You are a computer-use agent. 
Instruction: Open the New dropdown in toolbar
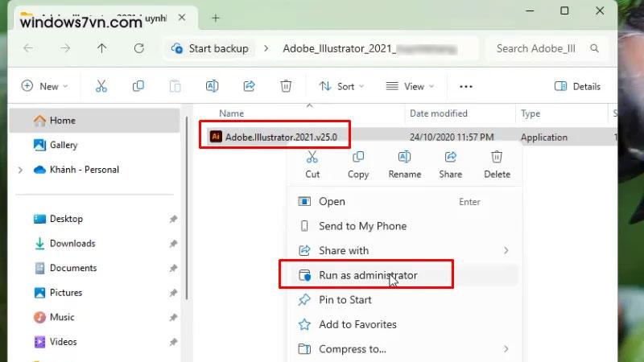45,86
